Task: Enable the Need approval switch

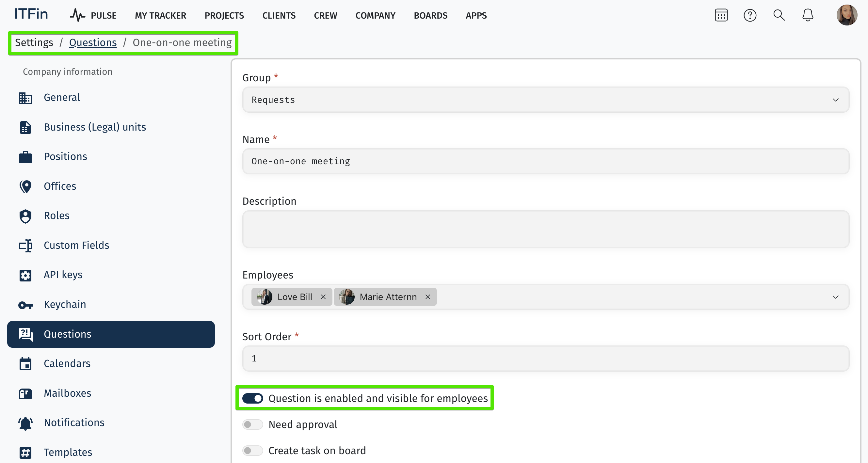Action: click(252, 424)
